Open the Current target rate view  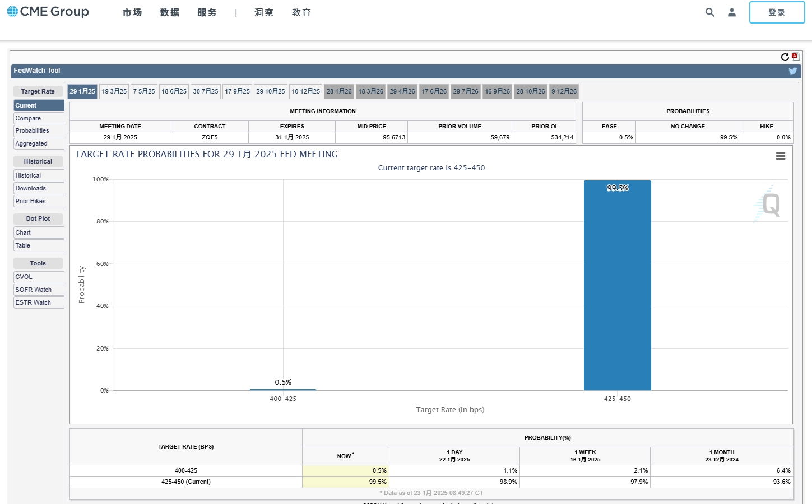39,105
